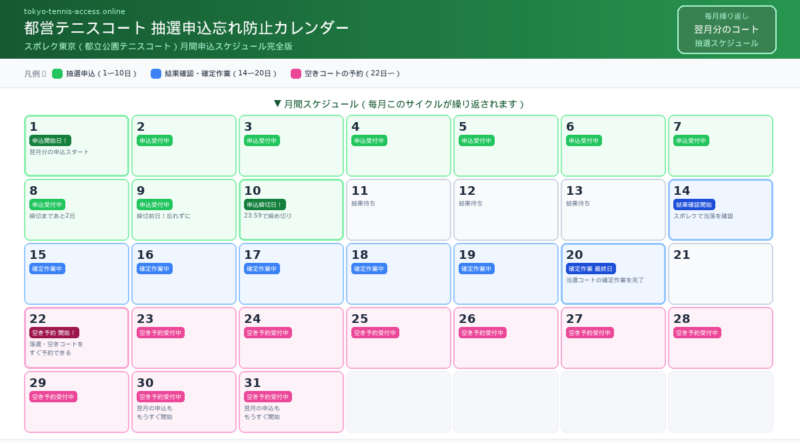Screen dimensions: 800x443
Task: Select the day 4 calendar cell
Action: [x=398, y=146]
